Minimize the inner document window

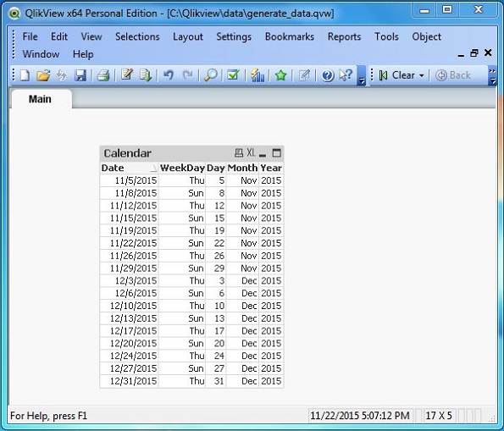pyautogui.click(x=461, y=55)
